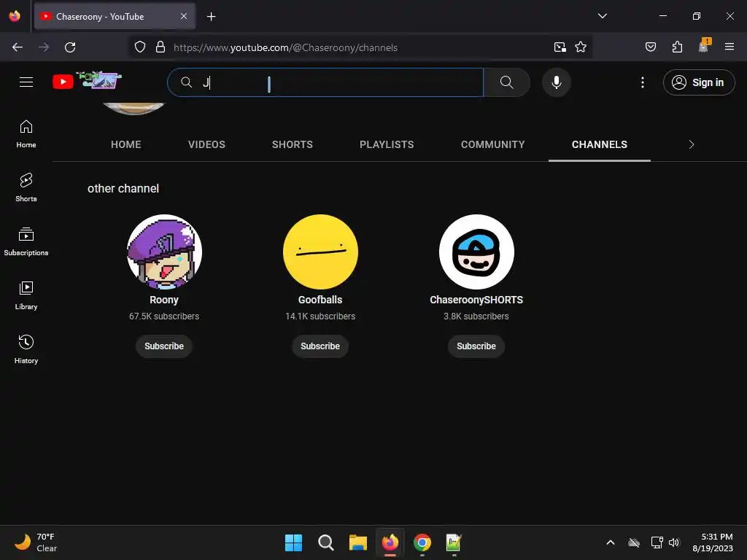Open Windows Start menu
The height and width of the screenshot is (560, 747).
coord(293,542)
